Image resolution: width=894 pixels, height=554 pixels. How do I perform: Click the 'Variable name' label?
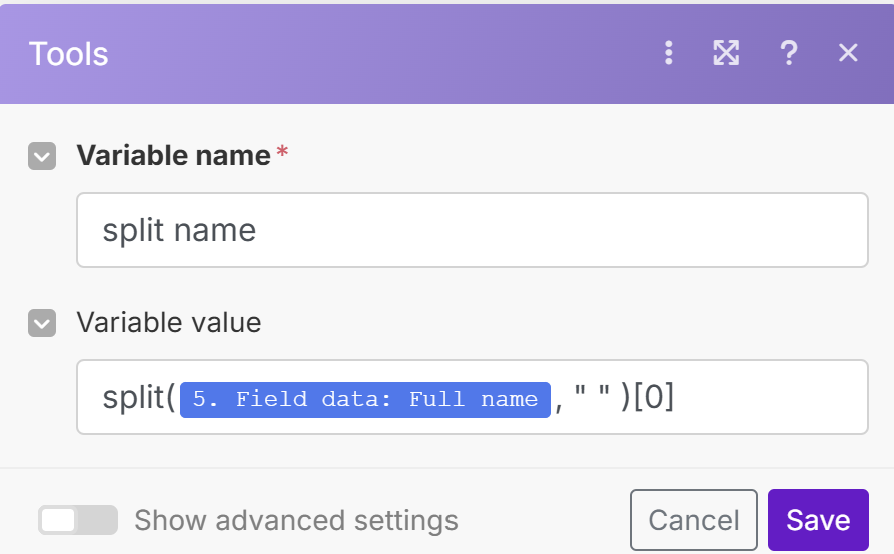[173, 156]
